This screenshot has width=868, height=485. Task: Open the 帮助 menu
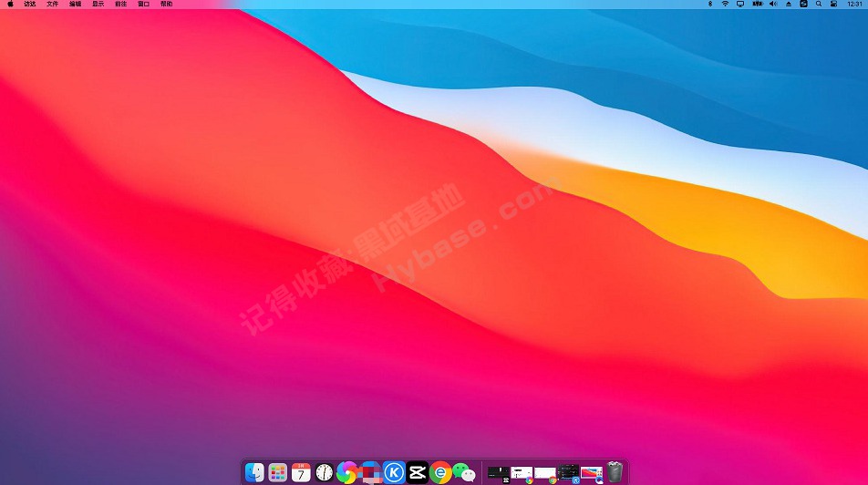pyautogui.click(x=166, y=4)
